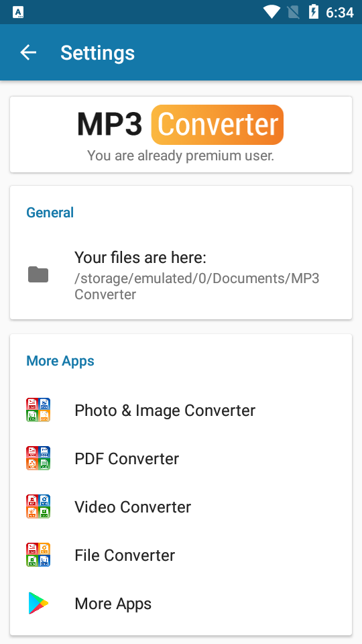
Task: Tap the back arrow in Settings header
Action: click(28, 52)
